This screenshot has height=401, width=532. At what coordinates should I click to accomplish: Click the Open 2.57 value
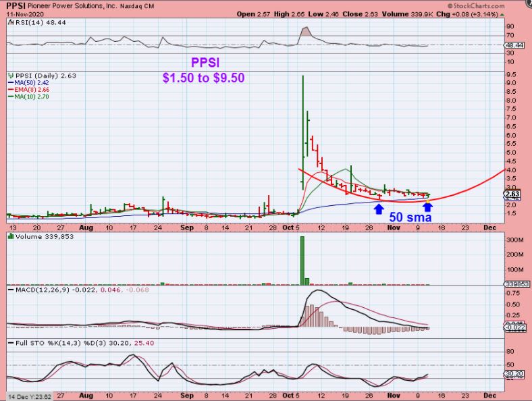[253, 14]
